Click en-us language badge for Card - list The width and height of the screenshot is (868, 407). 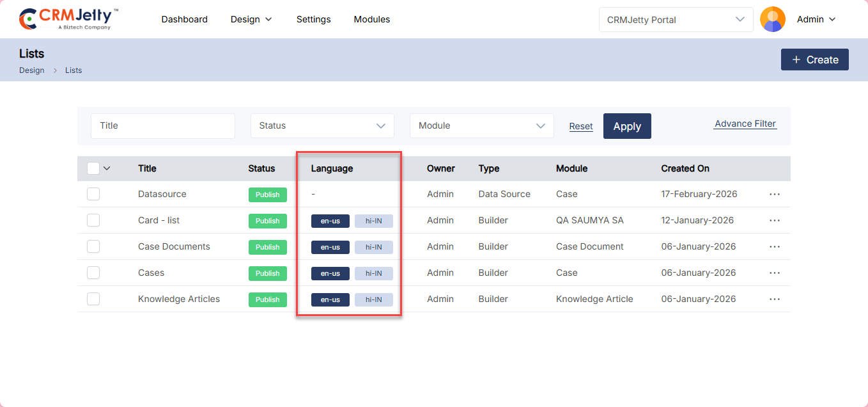[x=330, y=221]
